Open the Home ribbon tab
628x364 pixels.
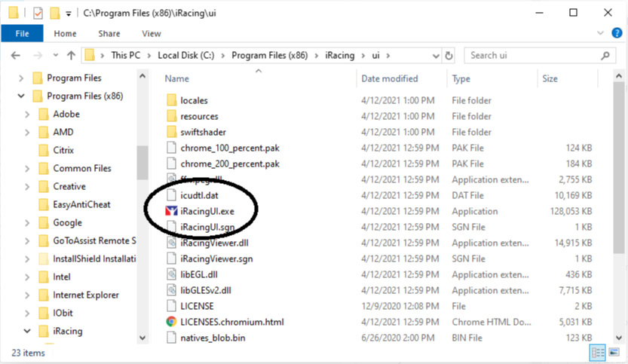click(x=65, y=34)
